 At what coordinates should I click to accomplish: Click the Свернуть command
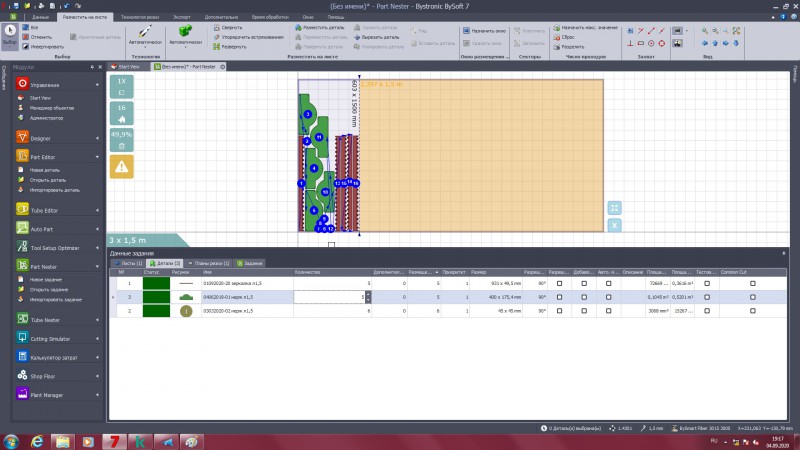click(228, 28)
